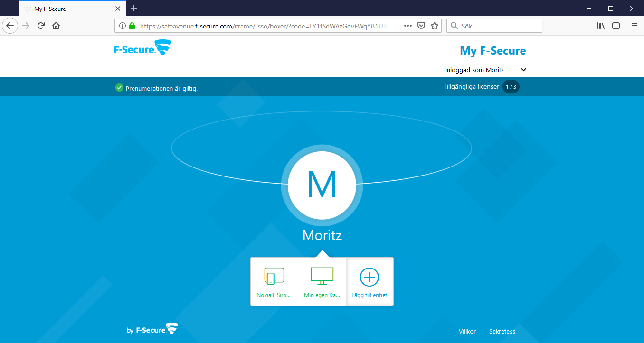Open the Sekretess link
This screenshot has height=343, width=644.
(x=502, y=331)
